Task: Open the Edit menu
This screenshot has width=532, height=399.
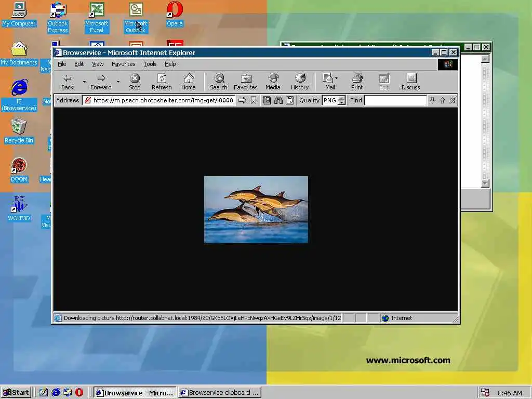Action: (79, 64)
